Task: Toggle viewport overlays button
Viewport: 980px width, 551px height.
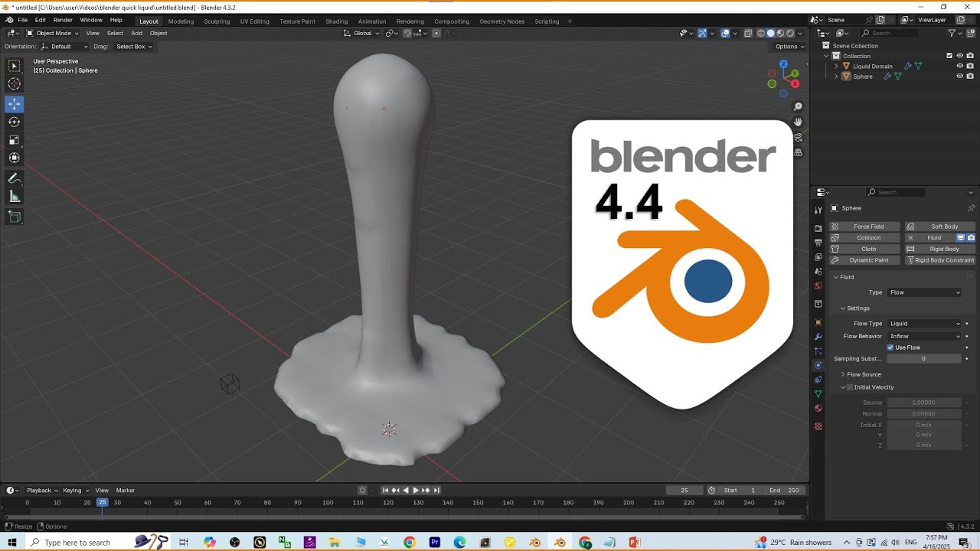Action: click(724, 33)
